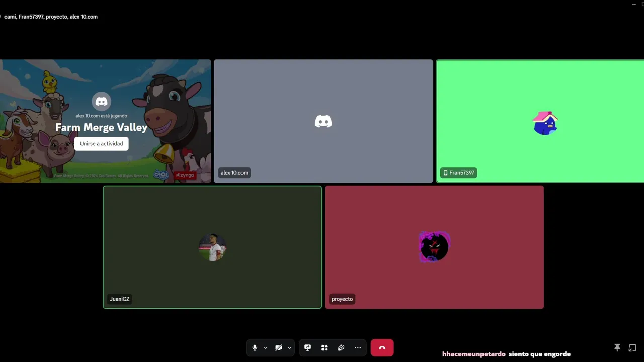Select Fran57397 video tile
This screenshot has height=362, width=644.
pos(540,121)
